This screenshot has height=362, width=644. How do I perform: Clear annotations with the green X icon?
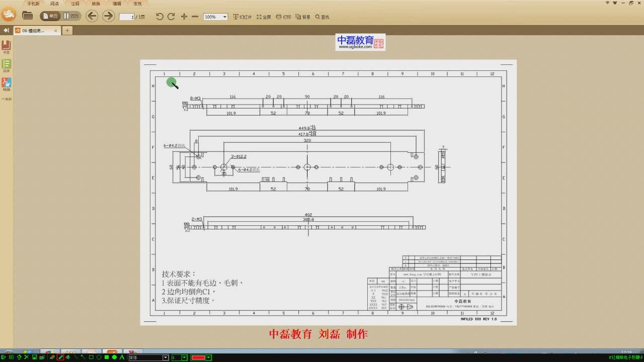coord(26,357)
